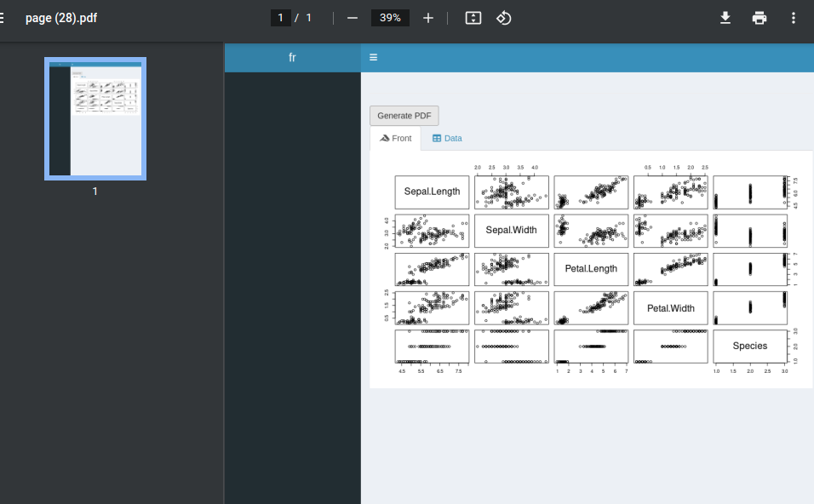Click the fit to page icon
The width and height of the screenshot is (814, 504).
pos(473,18)
